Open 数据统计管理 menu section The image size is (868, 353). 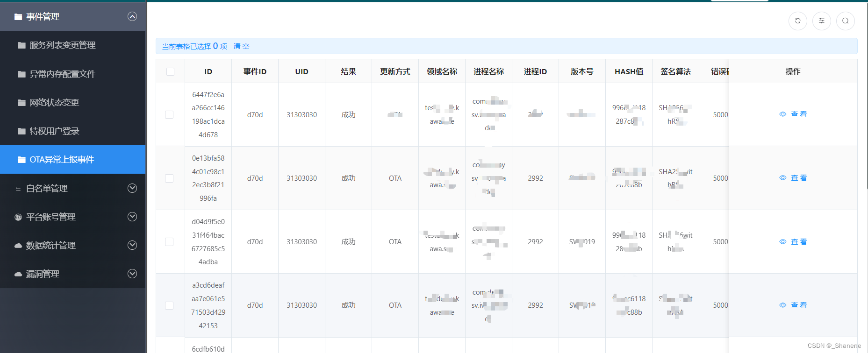point(73,245)
